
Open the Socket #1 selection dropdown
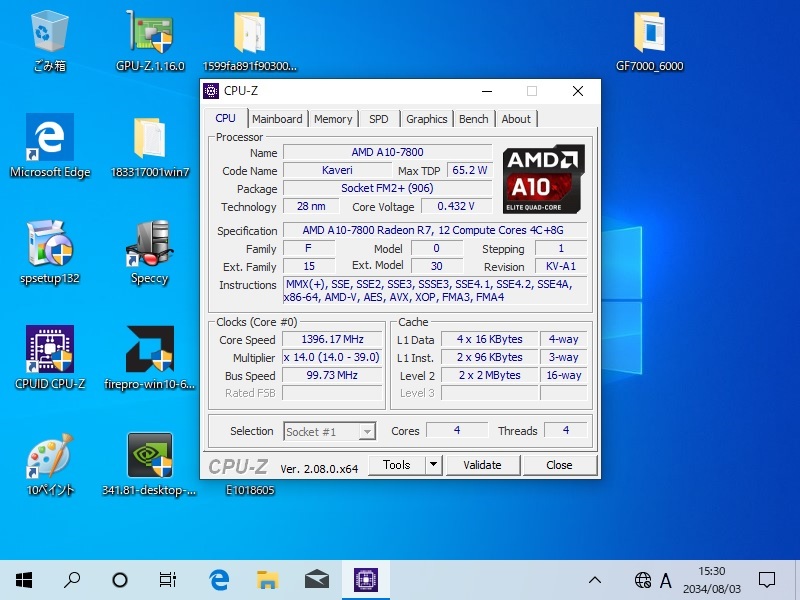[330, 432]
